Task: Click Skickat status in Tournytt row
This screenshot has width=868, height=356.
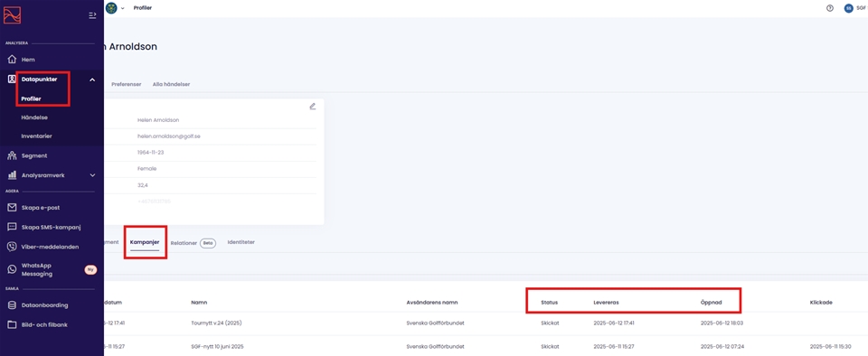Action: coord(550,323)
